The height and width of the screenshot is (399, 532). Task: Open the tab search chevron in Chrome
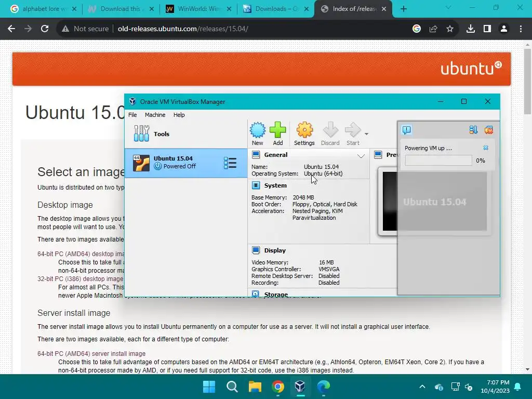pyautogui.click(x=448, y=7)
